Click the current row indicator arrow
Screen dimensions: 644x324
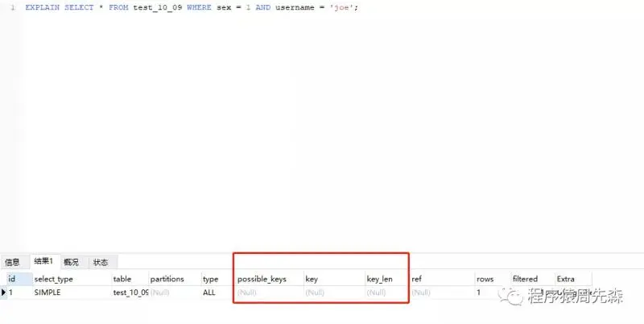tap(4, 293)
